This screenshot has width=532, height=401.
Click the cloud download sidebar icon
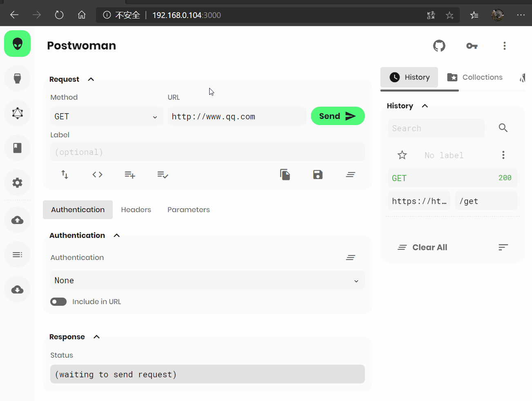pos(17,289)
